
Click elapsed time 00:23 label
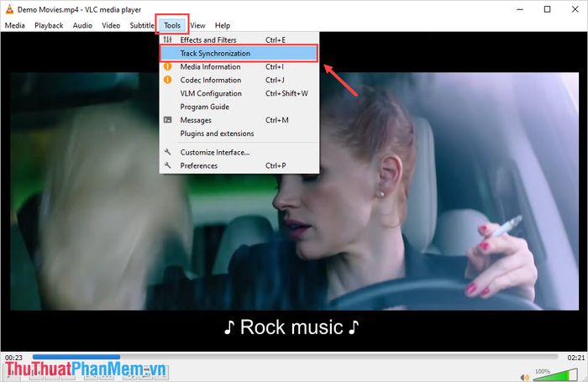coord(14,358)
